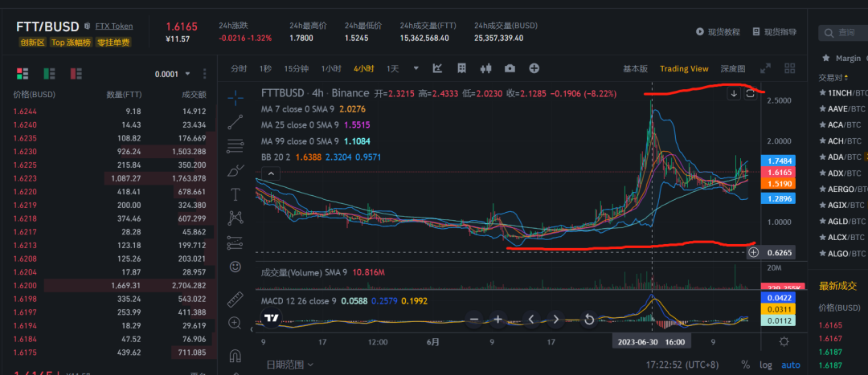The image size is (868, 375).
Task: Open the smiley icons tool
Action: click(x=235, y=267)
